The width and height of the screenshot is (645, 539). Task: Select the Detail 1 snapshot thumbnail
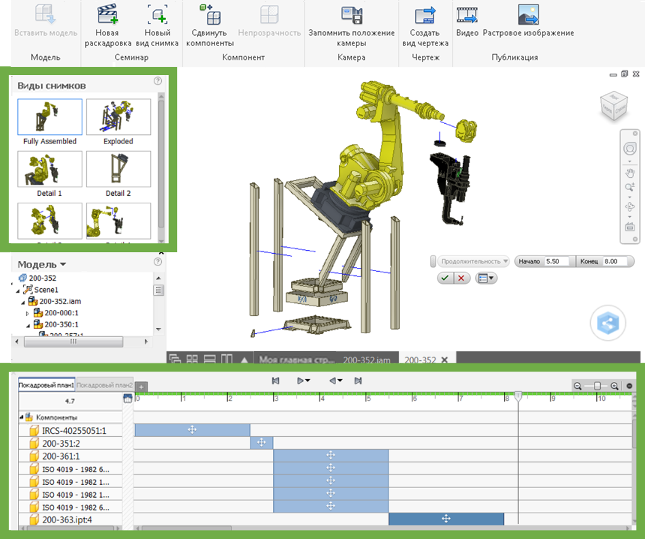(x=50, y=169)
